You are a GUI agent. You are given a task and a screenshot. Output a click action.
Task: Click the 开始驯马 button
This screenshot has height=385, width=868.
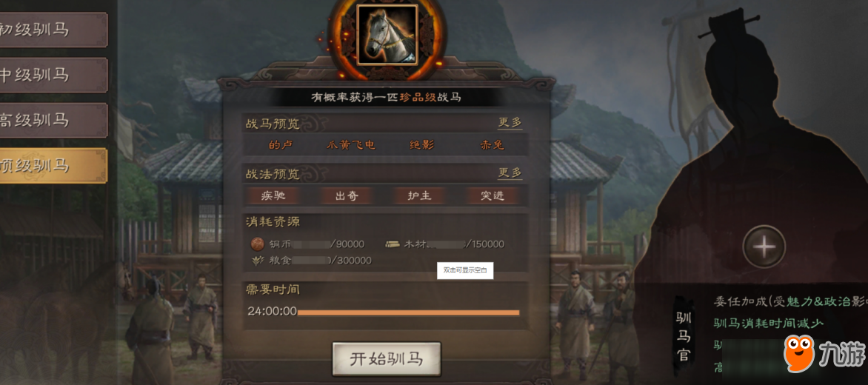[387, 359]
